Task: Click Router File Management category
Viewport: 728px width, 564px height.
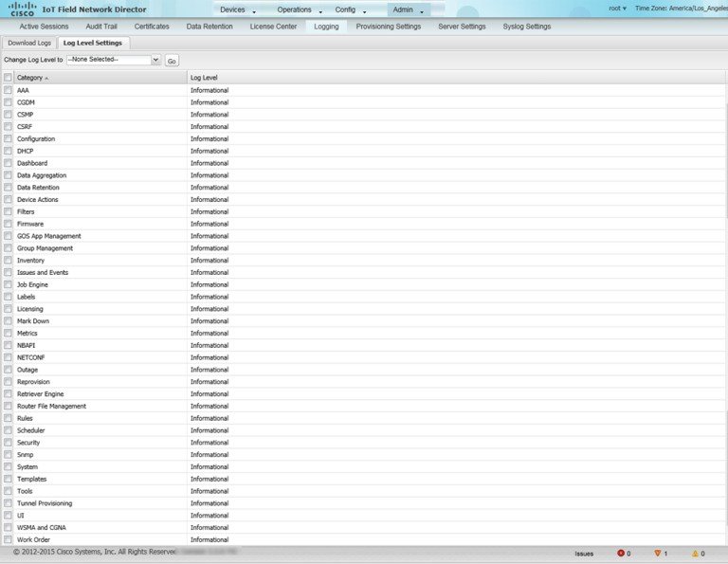Action: pyautogui.click(x=51, y=406)
